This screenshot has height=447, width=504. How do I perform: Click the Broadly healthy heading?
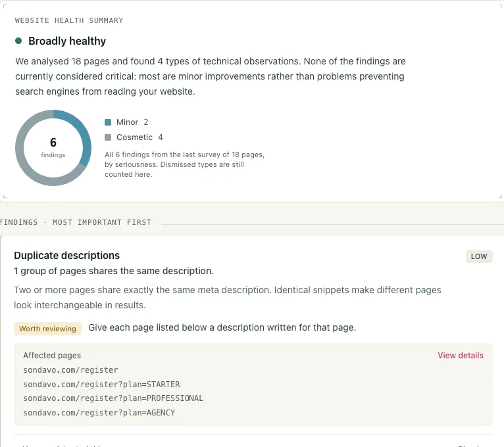[x=67, y=41]
